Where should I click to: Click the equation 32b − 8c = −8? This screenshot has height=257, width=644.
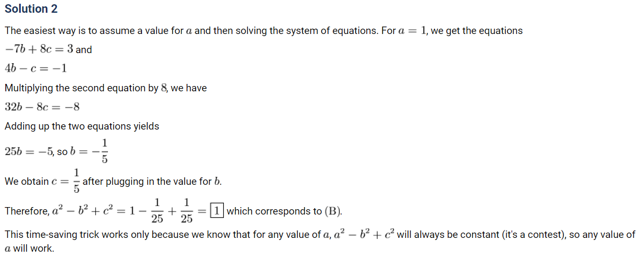(42, 107)
